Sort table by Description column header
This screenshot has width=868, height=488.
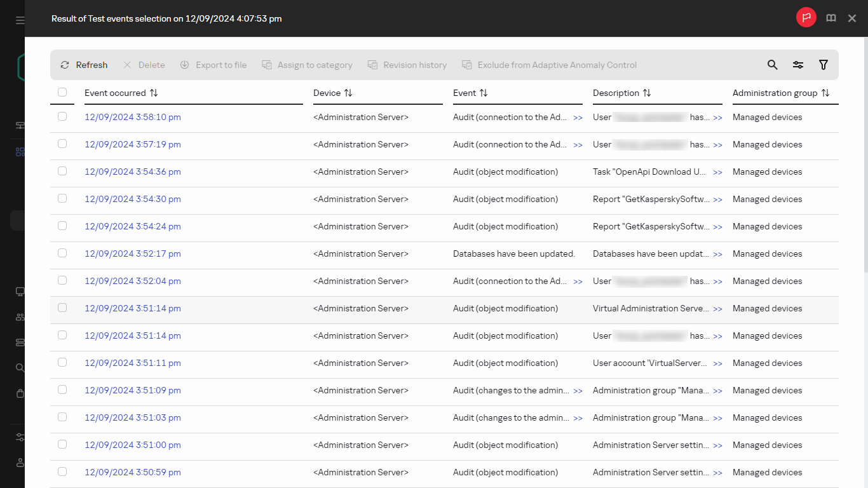tap(616, 93)
